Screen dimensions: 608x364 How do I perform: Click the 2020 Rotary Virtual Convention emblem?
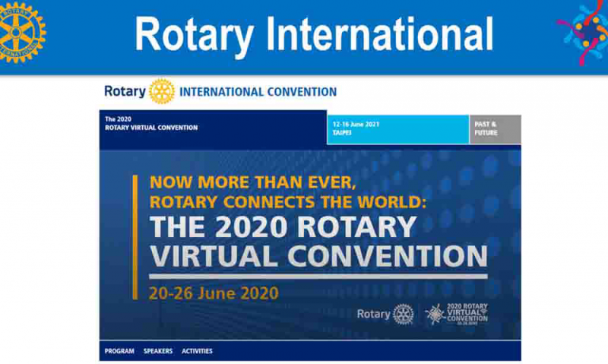(457, 315)
